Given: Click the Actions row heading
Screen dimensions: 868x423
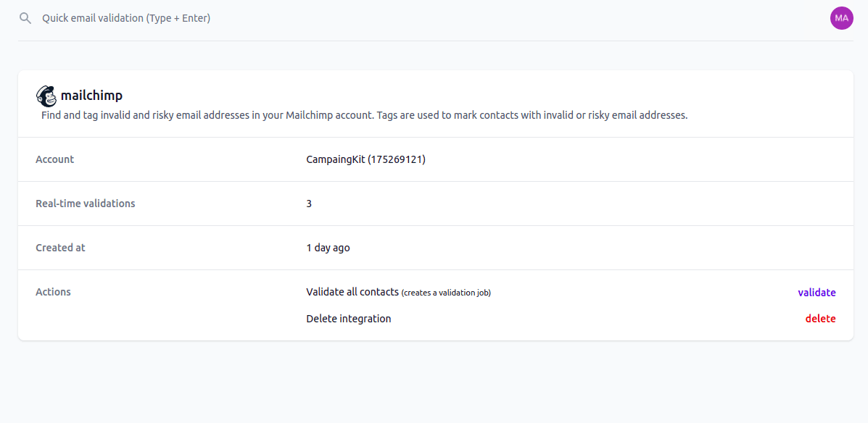Looking at the screenshot, I should tap(53, 291).
